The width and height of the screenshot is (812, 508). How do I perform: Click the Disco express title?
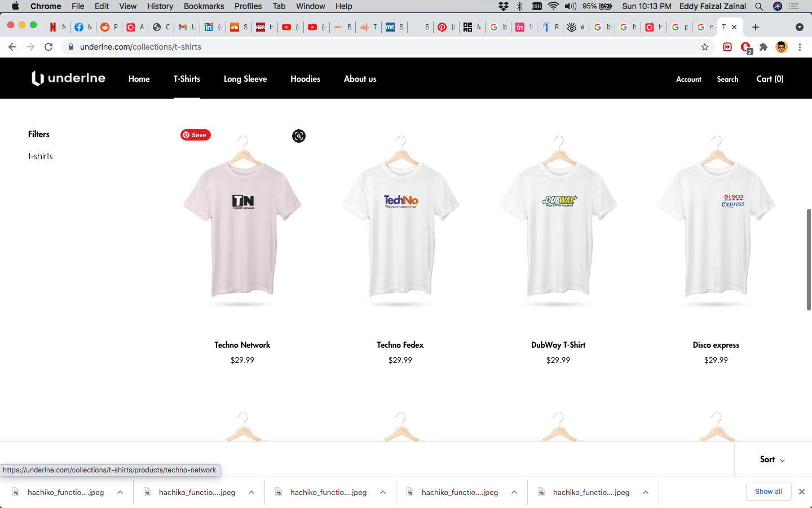pyautogui.click(x=716, y=345)
